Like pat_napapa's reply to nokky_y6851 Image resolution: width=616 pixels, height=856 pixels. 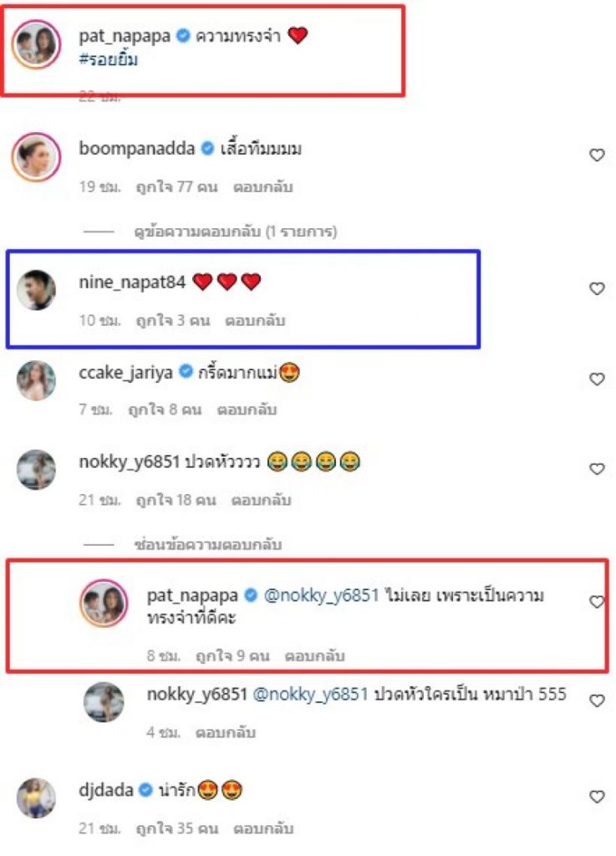[597, 602]
